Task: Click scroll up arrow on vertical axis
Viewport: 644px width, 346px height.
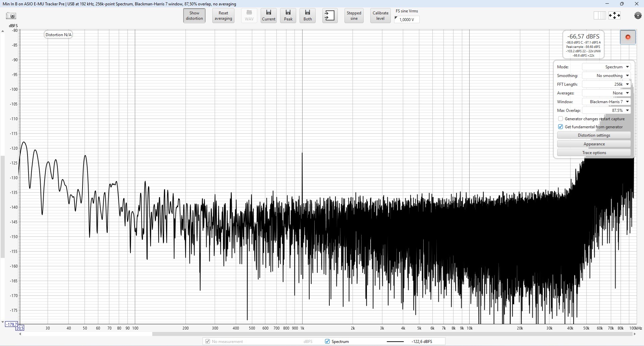Action: [3, 31]
